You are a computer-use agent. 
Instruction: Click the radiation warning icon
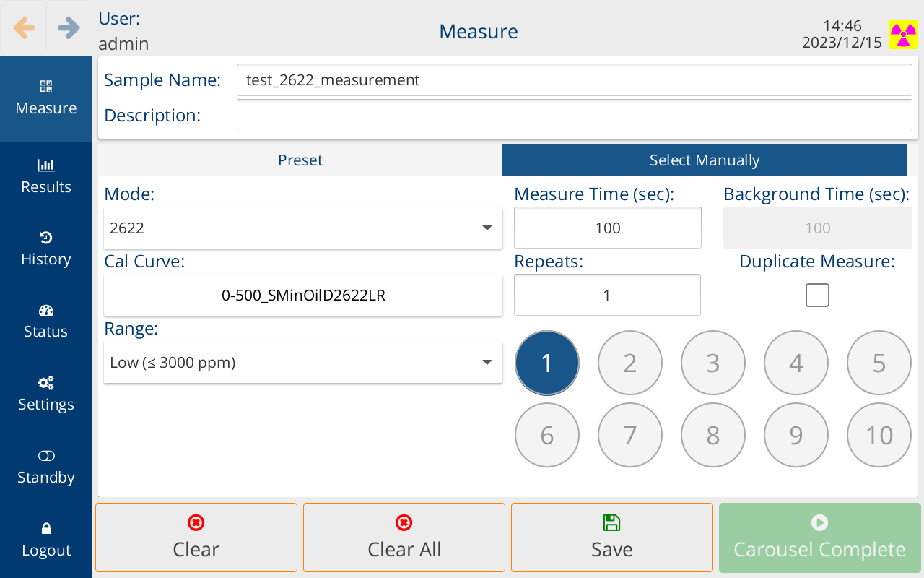(x=903, y=34)
